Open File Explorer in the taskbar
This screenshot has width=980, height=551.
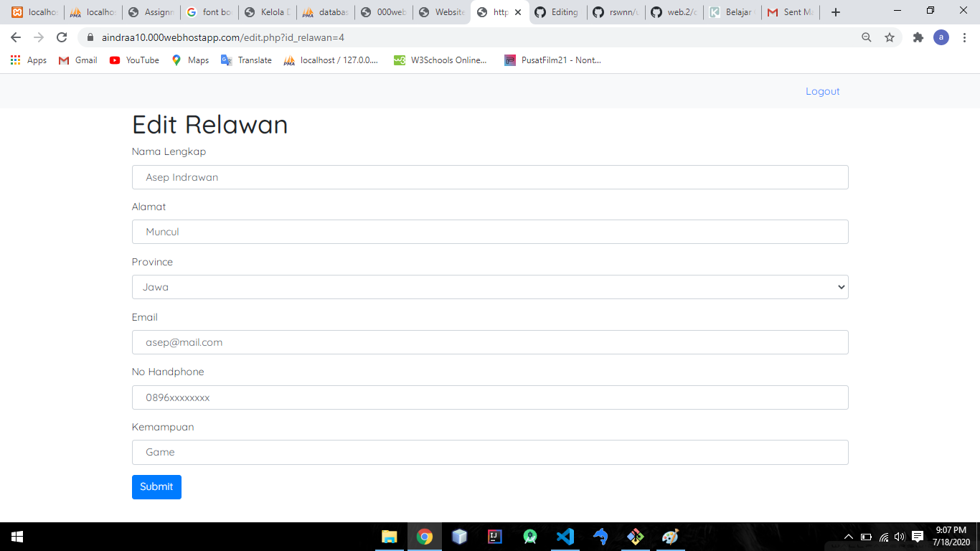click(390, 537)
